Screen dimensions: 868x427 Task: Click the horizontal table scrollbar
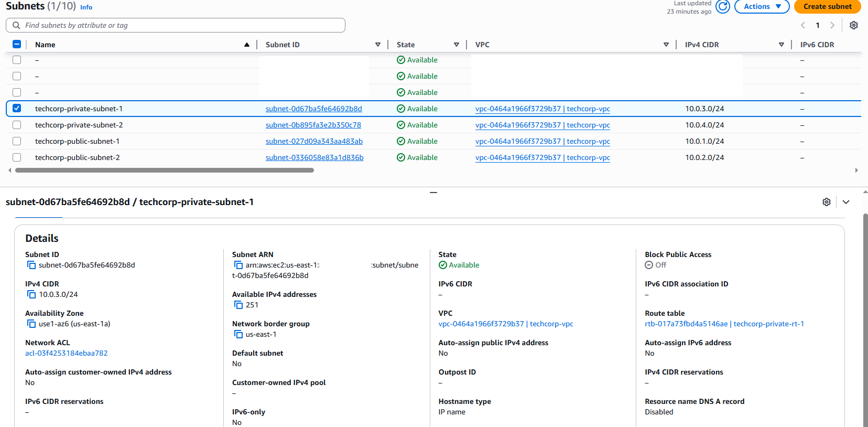pos(165,170)
